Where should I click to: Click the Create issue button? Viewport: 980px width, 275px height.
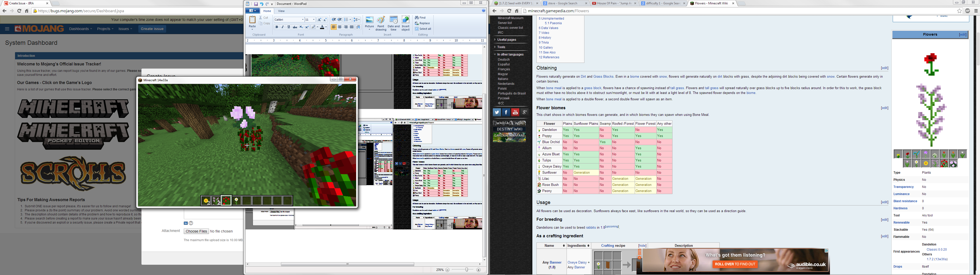[152, 29]
